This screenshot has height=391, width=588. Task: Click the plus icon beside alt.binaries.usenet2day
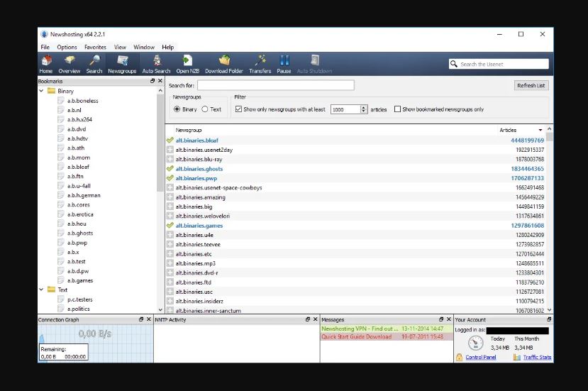click(x=170, y=150)
